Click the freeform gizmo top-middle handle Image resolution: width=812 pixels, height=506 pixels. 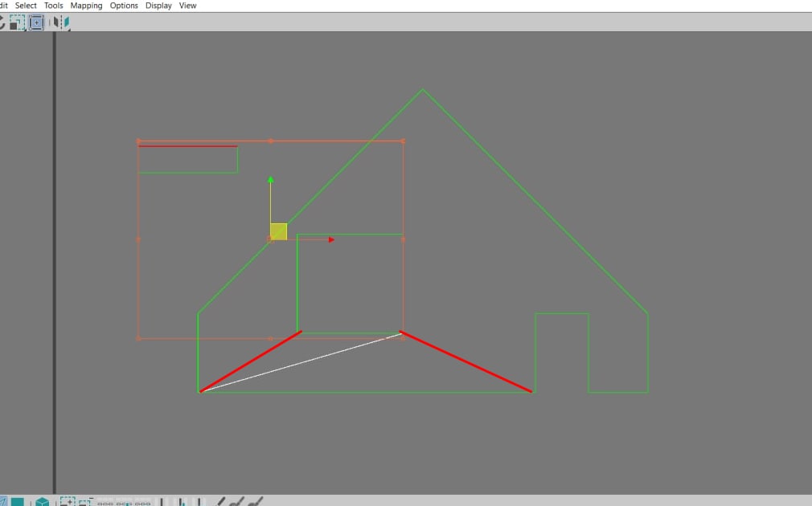270,141
